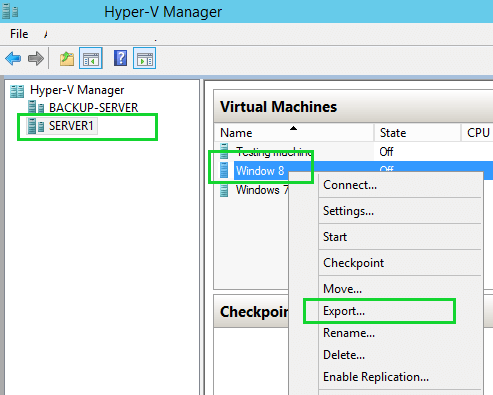Click the Up one level folder icon

[67, 59]
